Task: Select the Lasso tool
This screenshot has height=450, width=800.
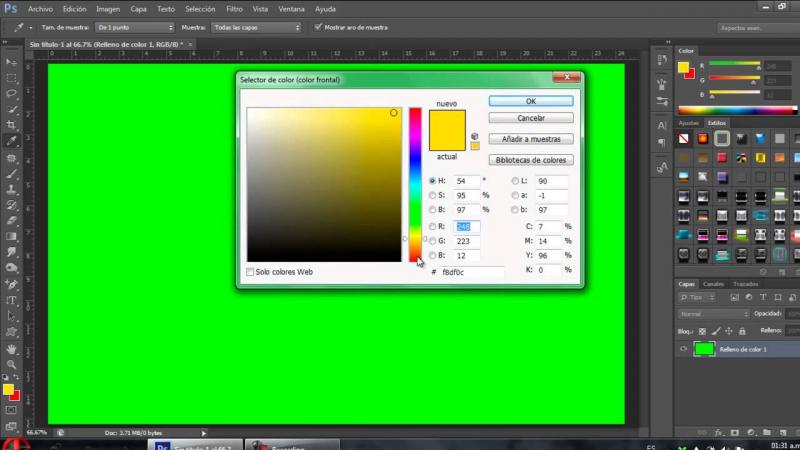Action: (11, 93)
